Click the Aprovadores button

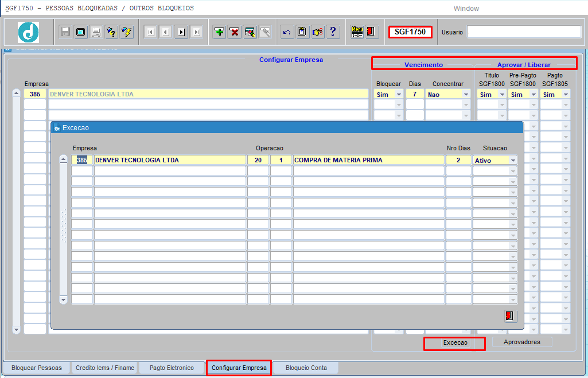click(x=522, y=342)
